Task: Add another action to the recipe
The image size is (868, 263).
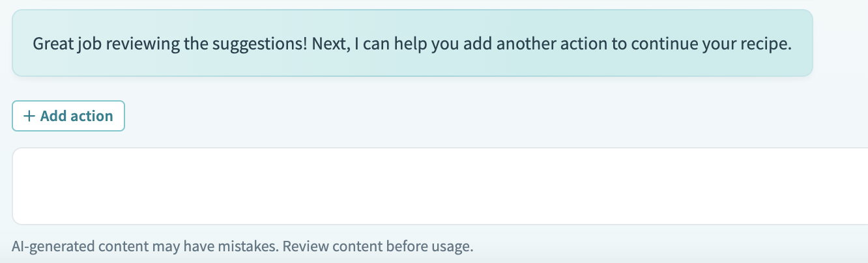Action: (x=68, y=116)
